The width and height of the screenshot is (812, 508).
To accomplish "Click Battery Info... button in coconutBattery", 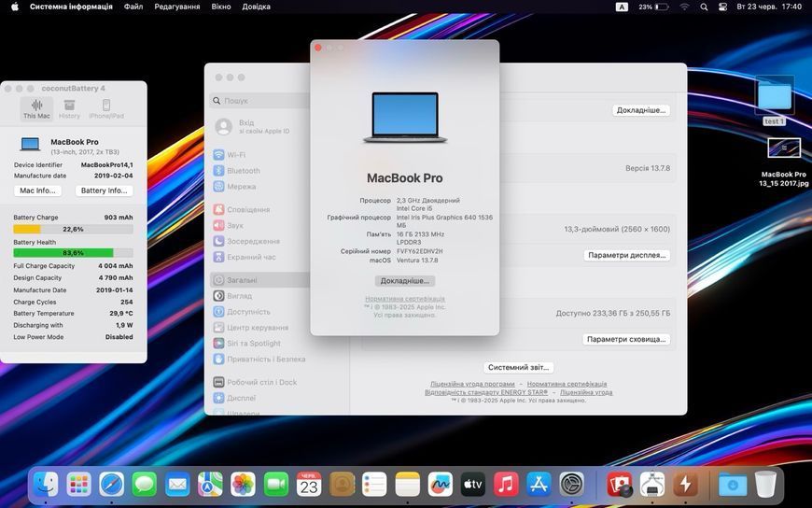I will 105,190.
